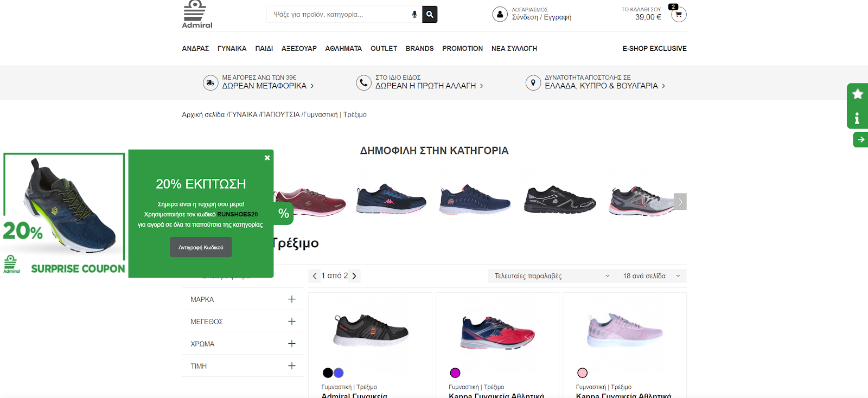Click the free shipping truck icon
This screenshot has width=868, height=398.
[210, 82]
